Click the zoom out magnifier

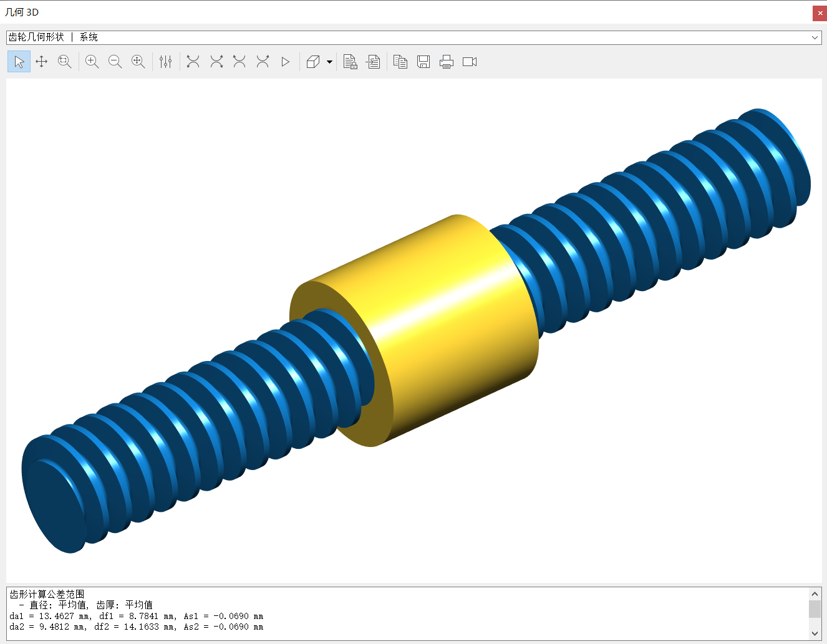(x=115, y=62)
